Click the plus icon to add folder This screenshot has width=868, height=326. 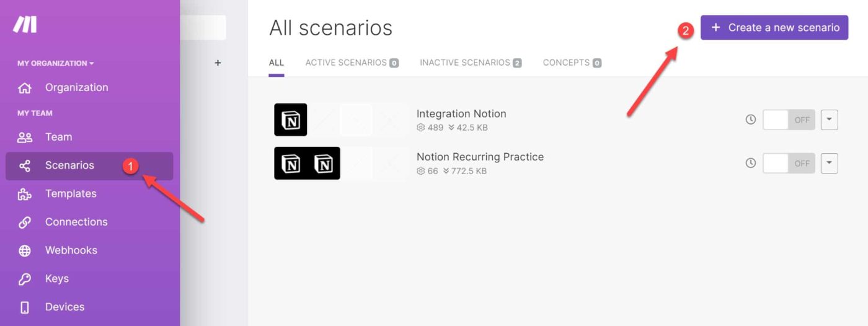pyautogui.click(x=218, y=63)
